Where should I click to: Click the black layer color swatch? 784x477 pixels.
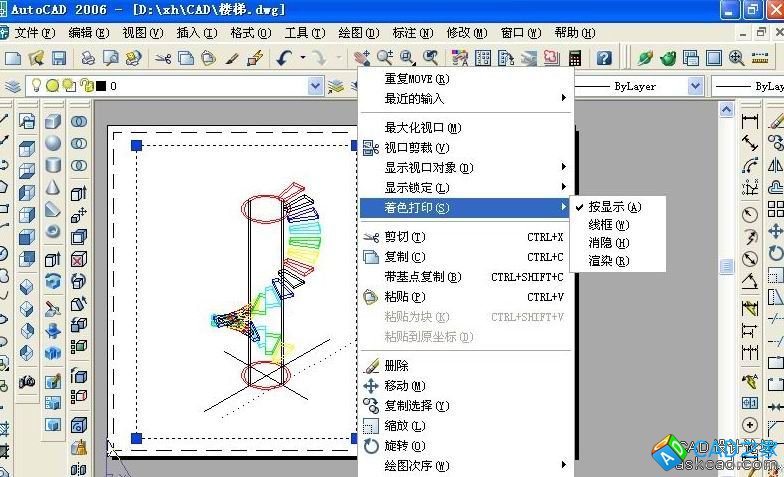(100, 87)
